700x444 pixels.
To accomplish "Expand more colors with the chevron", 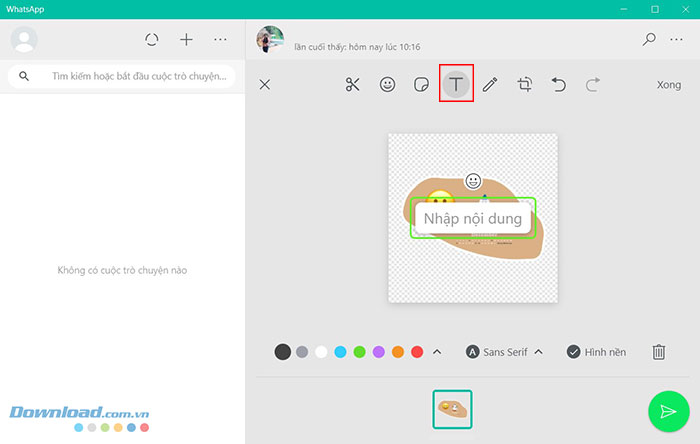I will (x=436, y=352).
